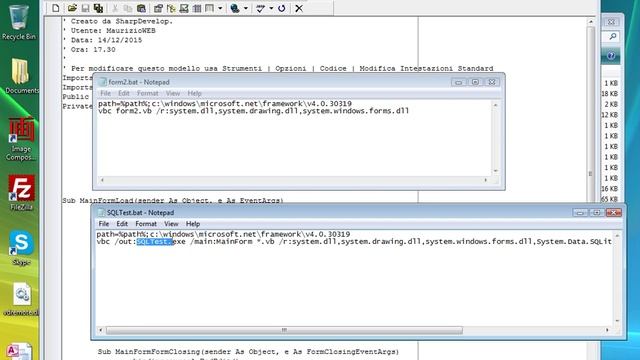Click the 18 KB file size entry
640x360 pixels.
pos(610,93)
